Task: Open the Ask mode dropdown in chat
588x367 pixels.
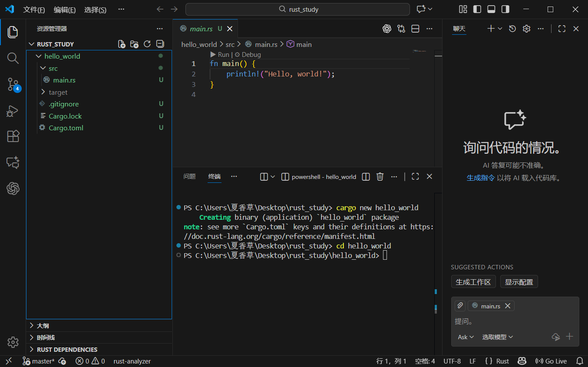Action: (x=466, y=337)
